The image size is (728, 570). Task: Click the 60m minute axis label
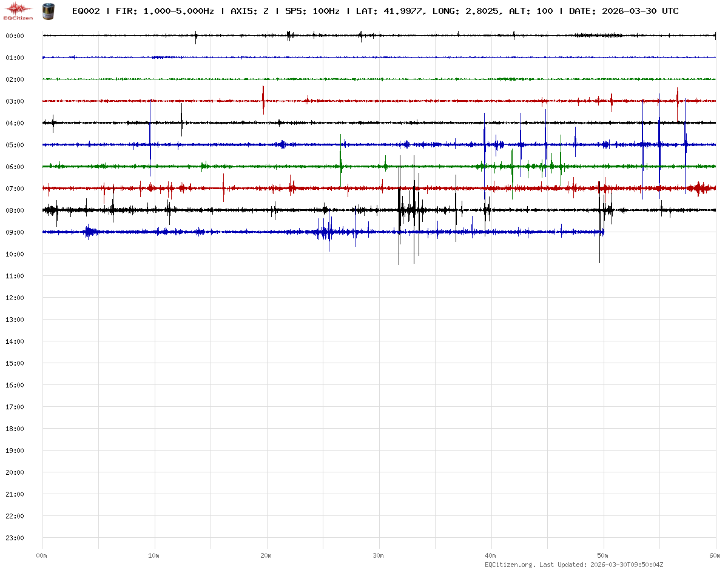pyautogui.click(x=715, y=555)
